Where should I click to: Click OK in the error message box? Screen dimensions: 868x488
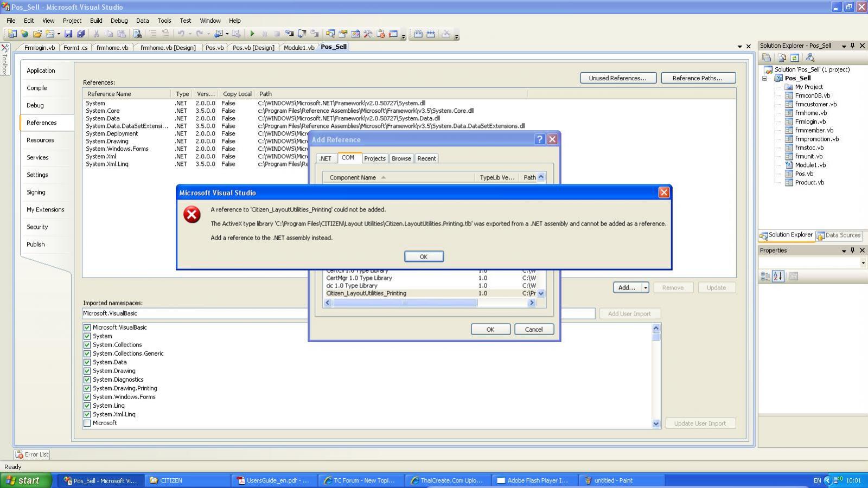[x=424, y=256]
